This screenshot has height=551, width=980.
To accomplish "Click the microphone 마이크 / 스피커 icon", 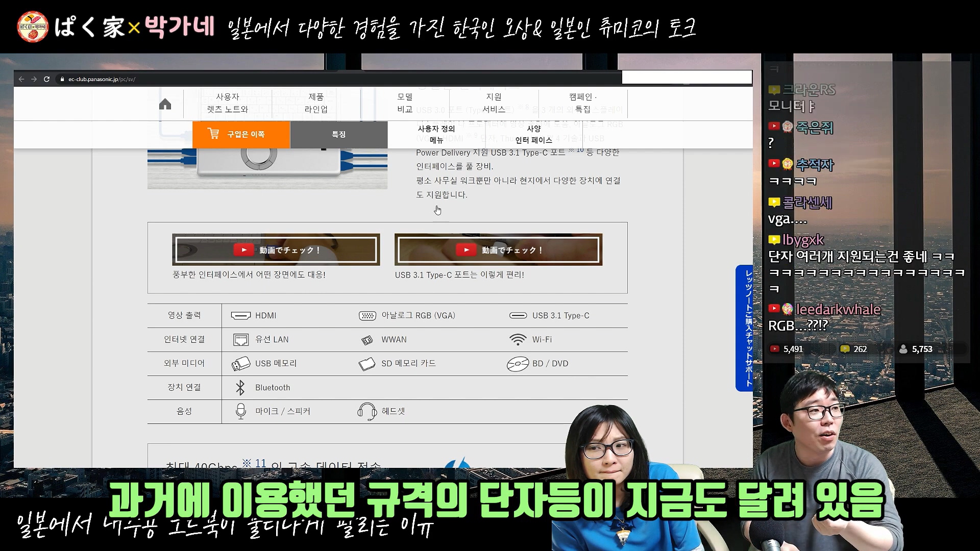I will pos(240,411).
